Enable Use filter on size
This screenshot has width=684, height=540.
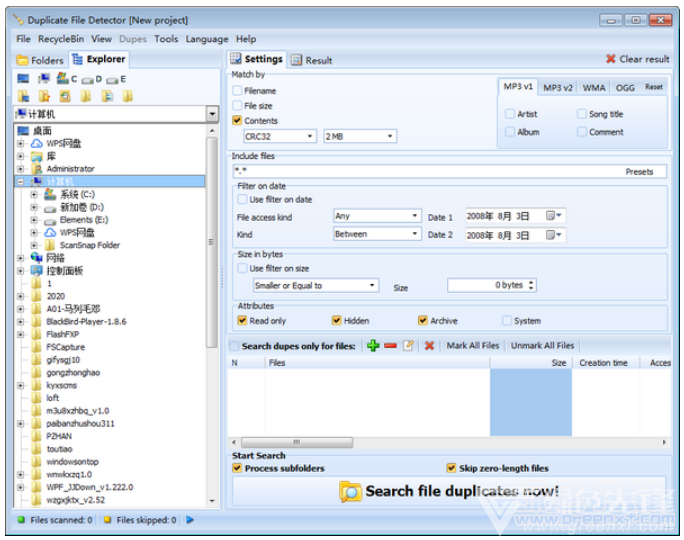pos(242,268)
